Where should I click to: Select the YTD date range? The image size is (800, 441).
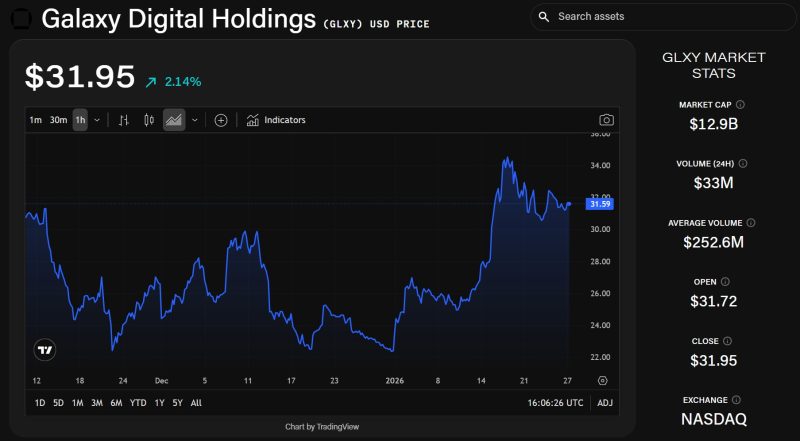pos(138,403)
